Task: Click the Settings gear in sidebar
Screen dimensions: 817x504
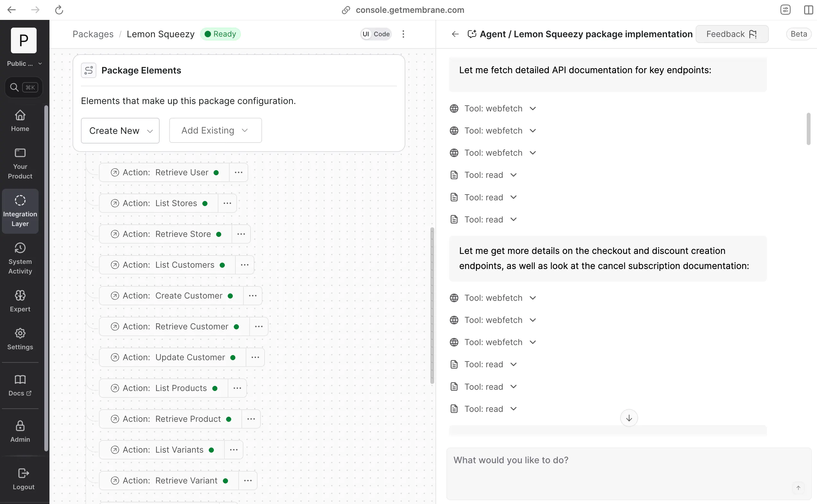Action: (20, 333)
